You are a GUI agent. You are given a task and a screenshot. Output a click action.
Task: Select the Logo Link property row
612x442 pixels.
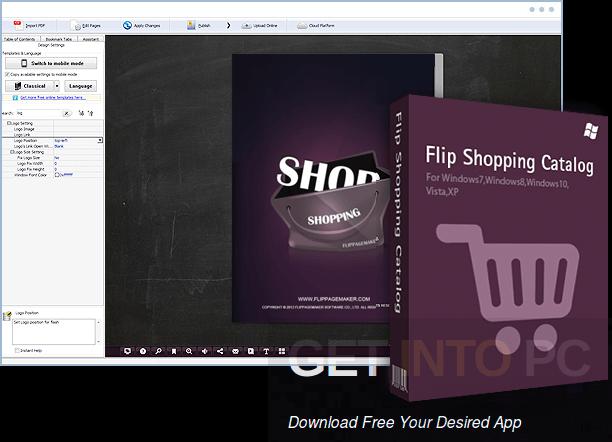pos(53,135)
